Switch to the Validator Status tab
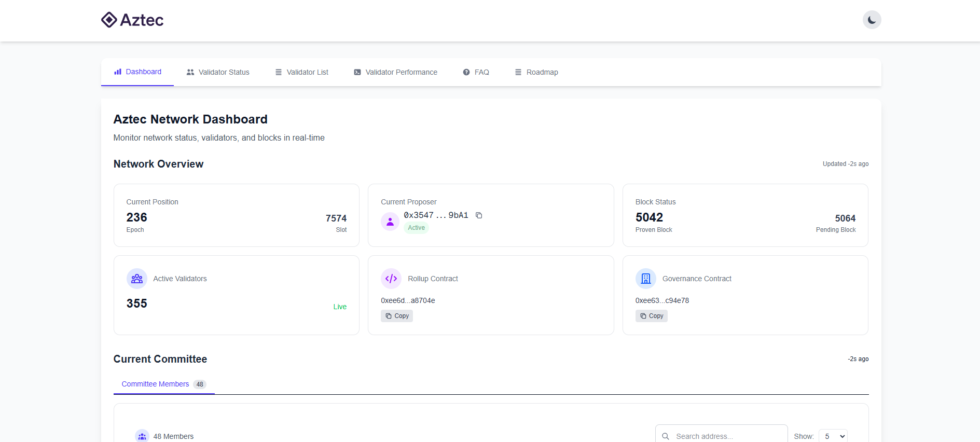Screen dimensions: 980x442 [218, 72]
